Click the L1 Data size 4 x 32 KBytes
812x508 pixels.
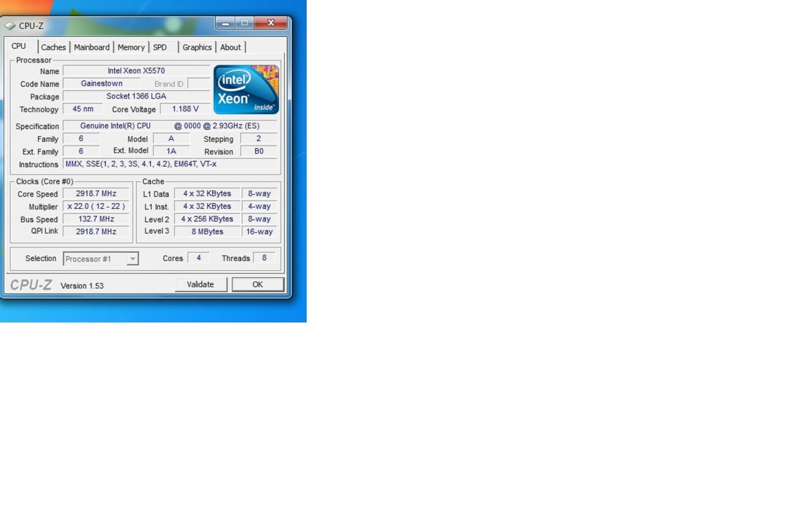click(x=207, y=194)
